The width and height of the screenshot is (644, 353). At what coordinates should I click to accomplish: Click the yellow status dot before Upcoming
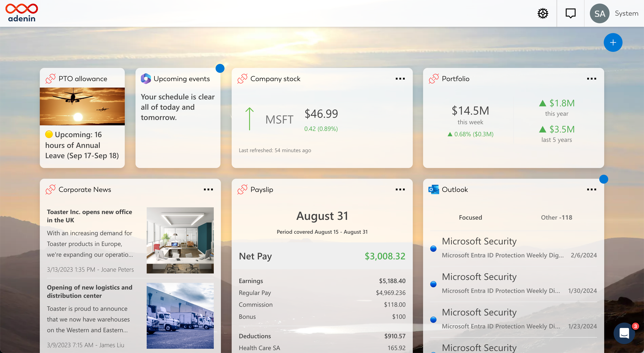(49, 134)
